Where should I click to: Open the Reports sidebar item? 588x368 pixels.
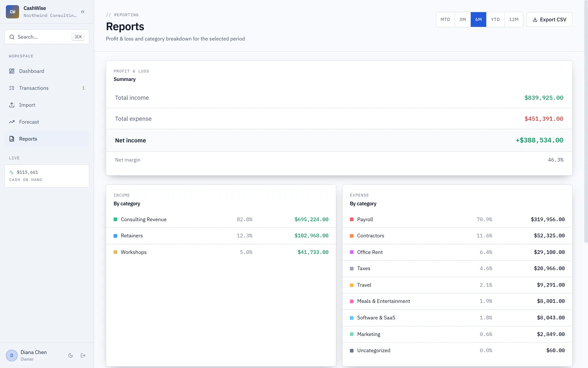point(47,139)
